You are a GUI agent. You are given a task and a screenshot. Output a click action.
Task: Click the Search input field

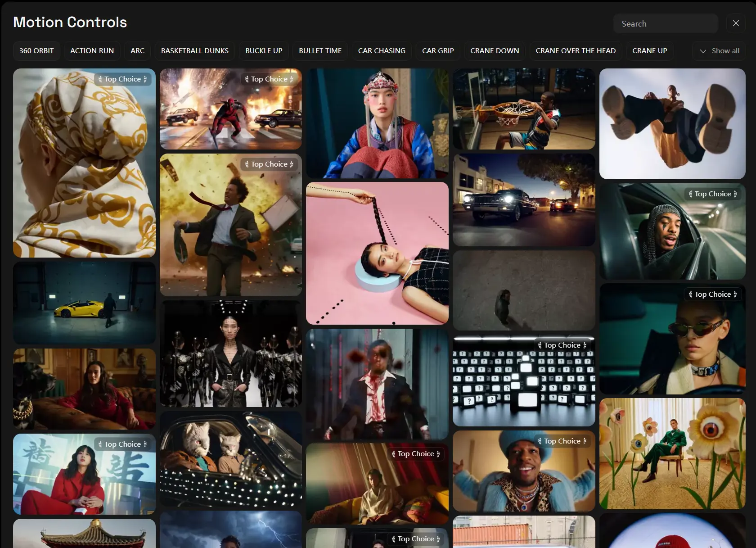tap(665, 23)
